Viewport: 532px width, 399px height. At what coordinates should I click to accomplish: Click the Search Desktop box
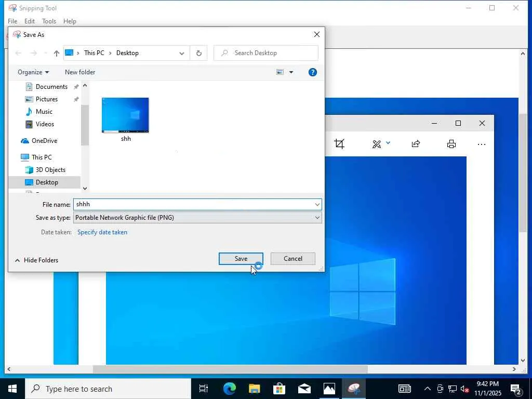(x=266, y=53)
